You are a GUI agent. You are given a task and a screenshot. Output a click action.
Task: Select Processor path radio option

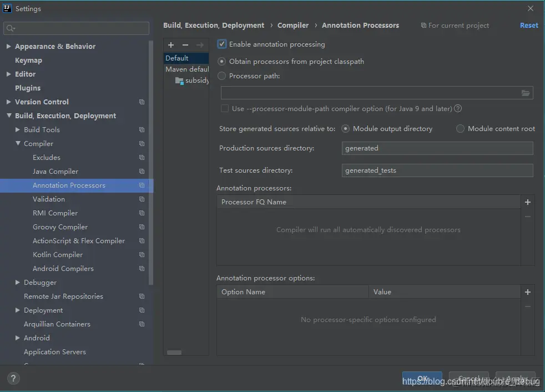point(222,76)
